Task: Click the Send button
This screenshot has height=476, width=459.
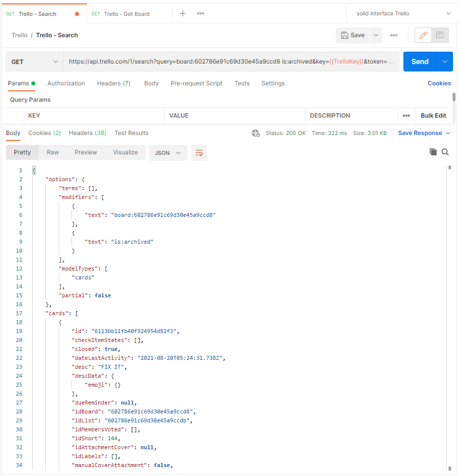Action: point(420,62)
